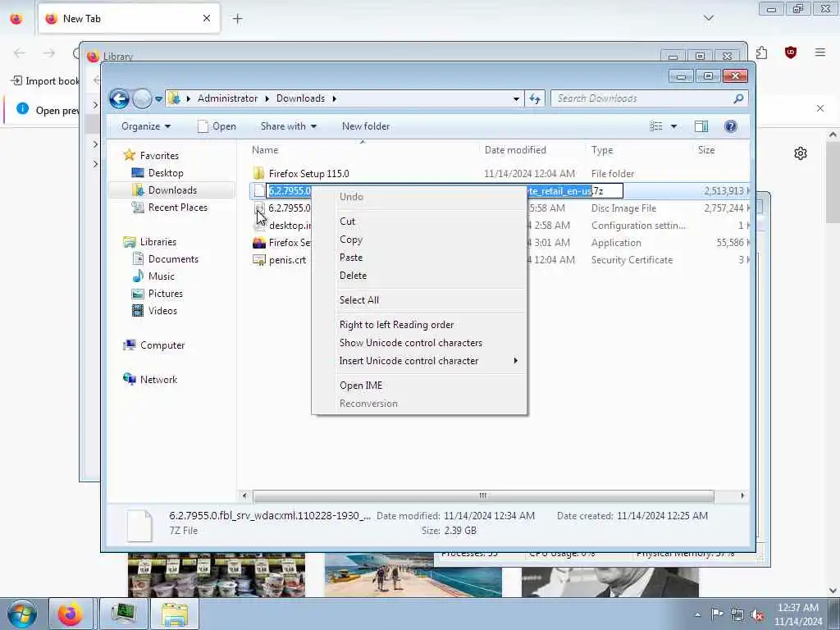This screenshot has height=630, width=840.
Task: Pick Delete in the context menu
Action: click(353, 276)
